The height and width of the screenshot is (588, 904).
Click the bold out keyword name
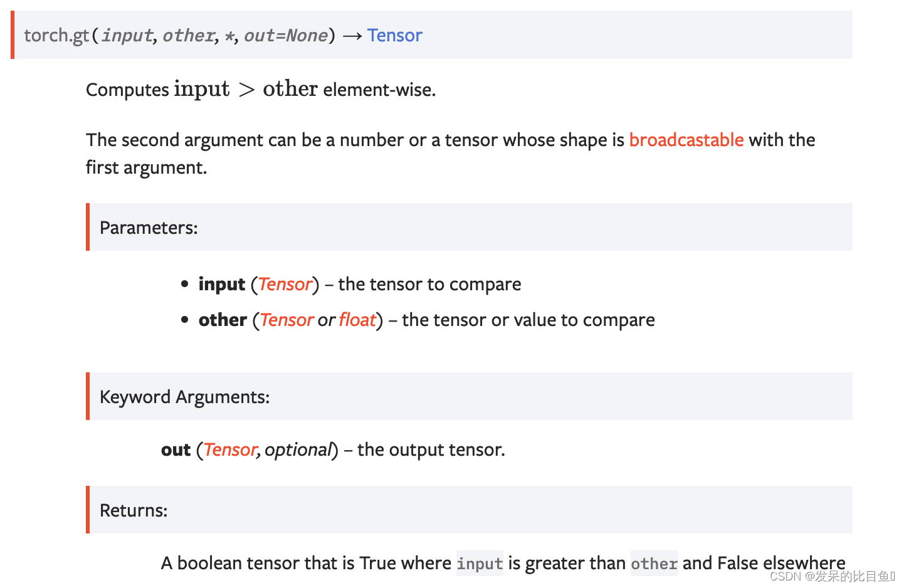pos(176,450)
